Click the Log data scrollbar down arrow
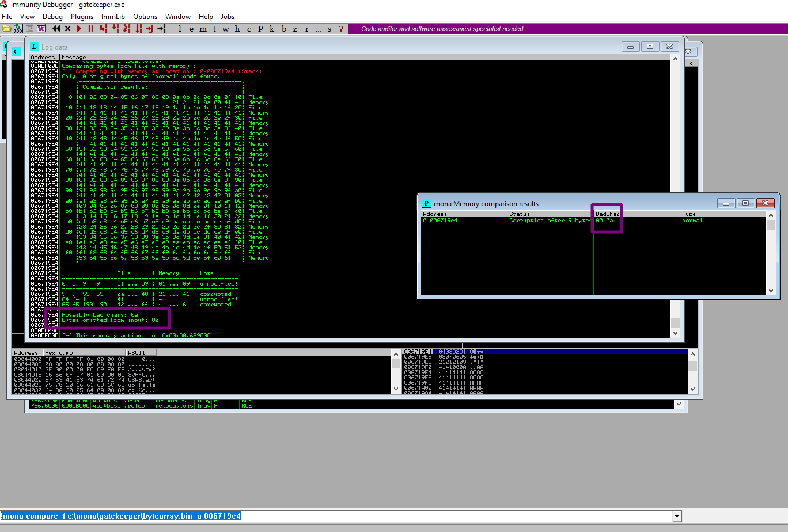Screen dimensions: 788x532 point(676,333)
